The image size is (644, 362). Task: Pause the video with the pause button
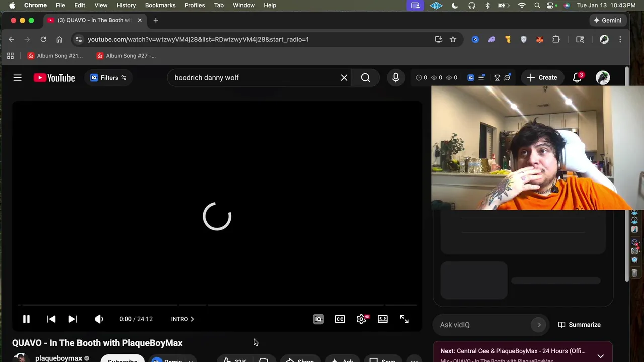(26, 319)
